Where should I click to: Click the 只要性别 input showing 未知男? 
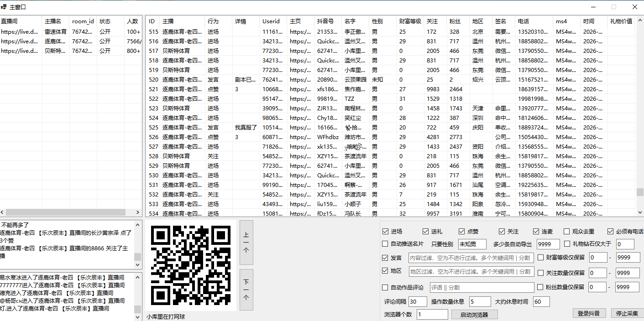click(x=473, y=244)
